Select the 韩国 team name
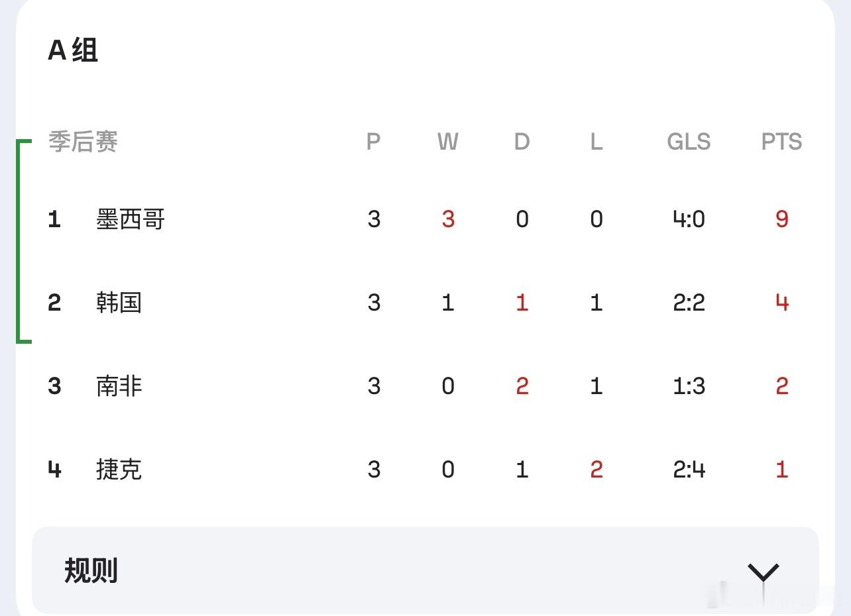This screenshot has height=616, width=851. click(x=119, y=302)
